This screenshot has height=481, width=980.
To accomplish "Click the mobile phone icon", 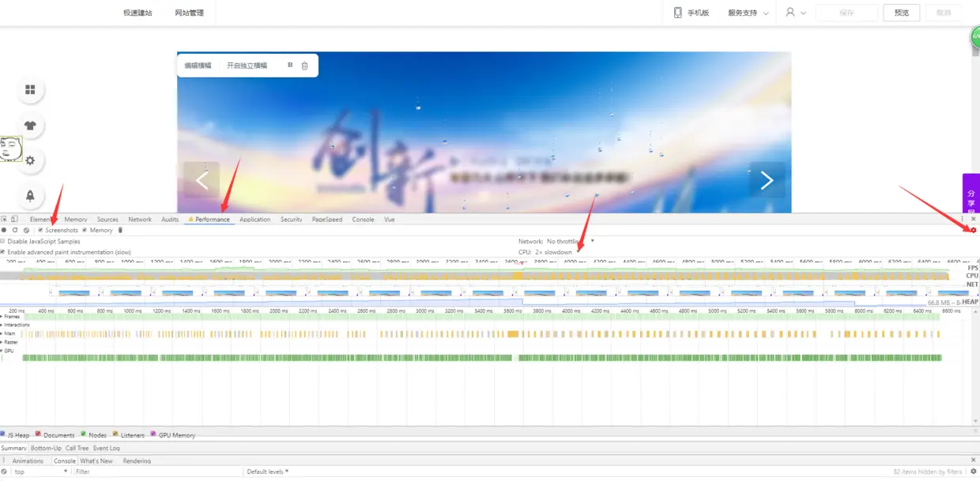I will [677, 13].
